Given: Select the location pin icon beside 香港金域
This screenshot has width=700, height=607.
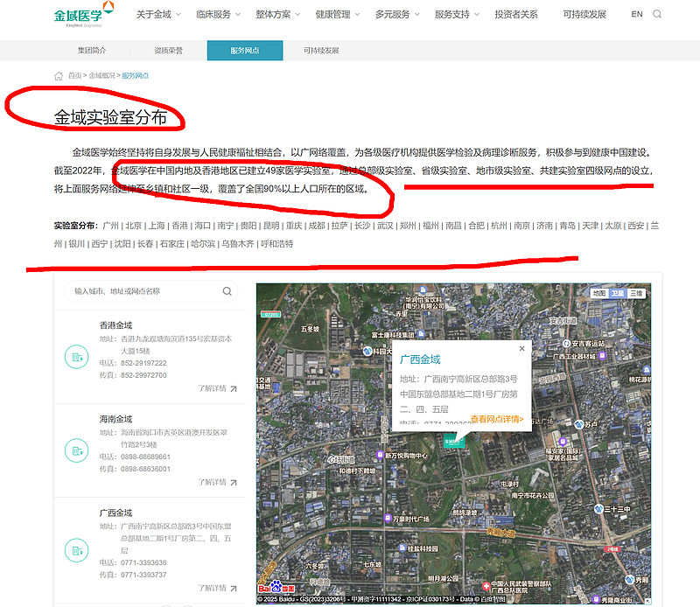Looking at the screenshot, I should (77, 358).
